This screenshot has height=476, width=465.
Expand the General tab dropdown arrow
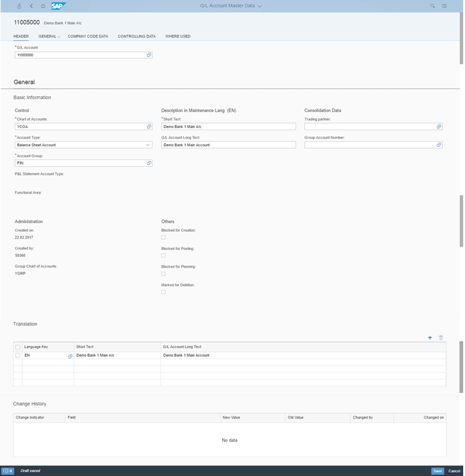point(59,37)
